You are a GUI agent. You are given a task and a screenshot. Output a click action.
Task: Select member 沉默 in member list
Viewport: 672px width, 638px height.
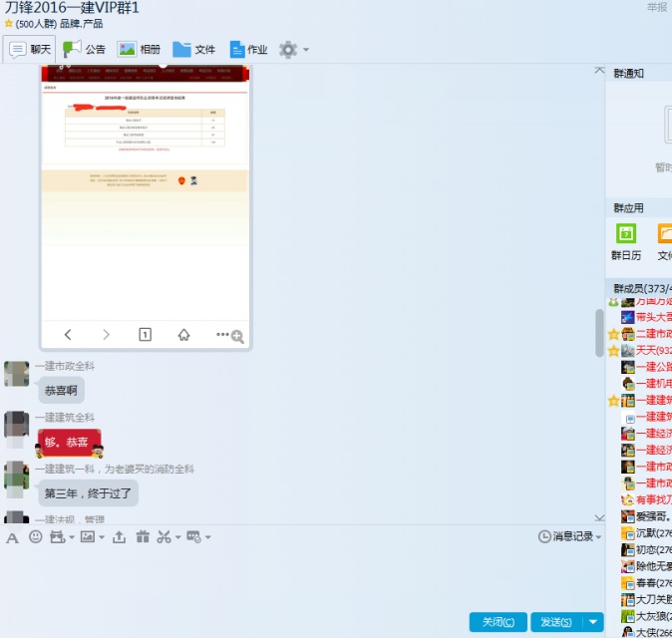(646, 533)
